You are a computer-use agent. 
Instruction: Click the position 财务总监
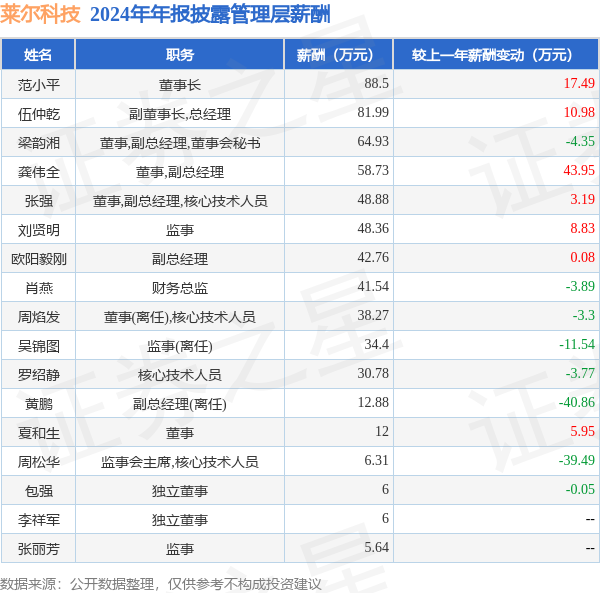(180, 288)
